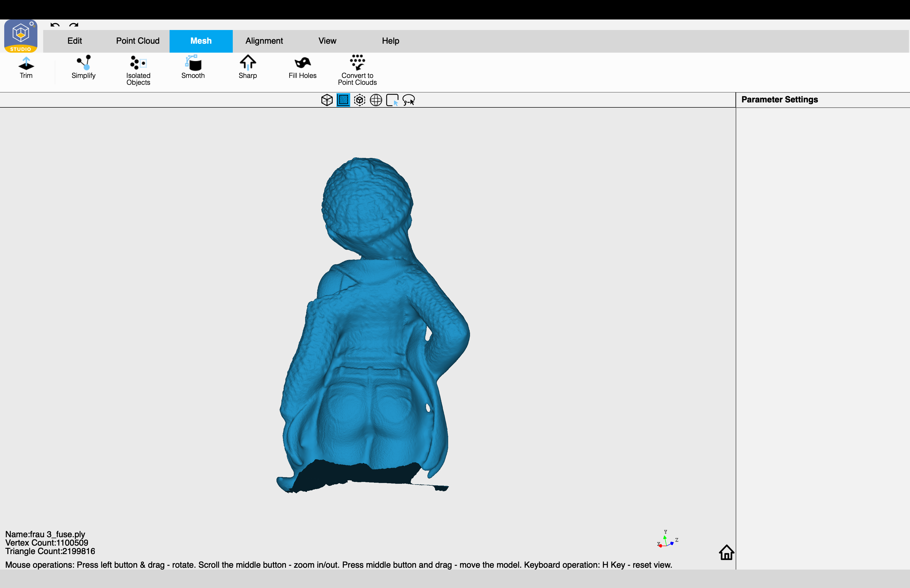
Task: Click the Help menu tab
Action: pyautogui.click(x=390, y=41)
